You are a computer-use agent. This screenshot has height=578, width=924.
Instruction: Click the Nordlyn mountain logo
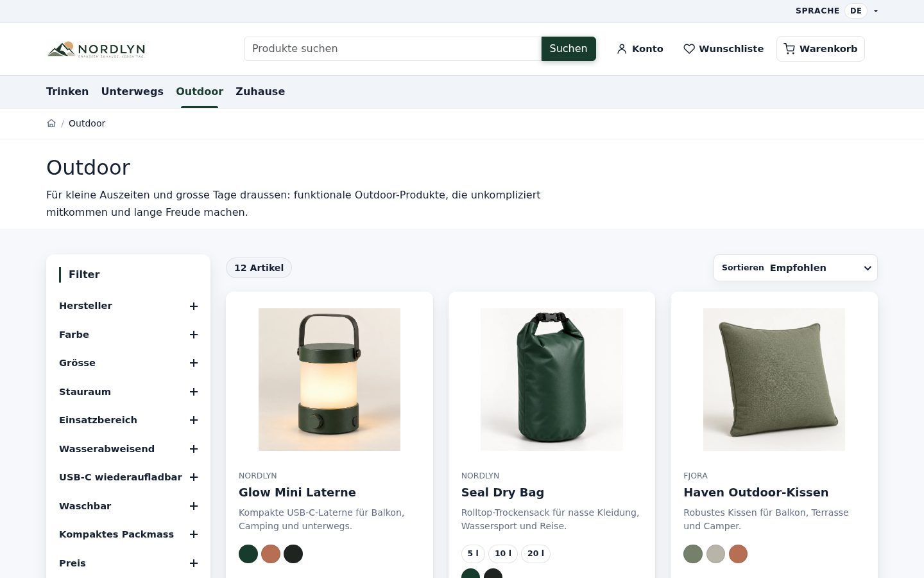click(x=96, y=49)
